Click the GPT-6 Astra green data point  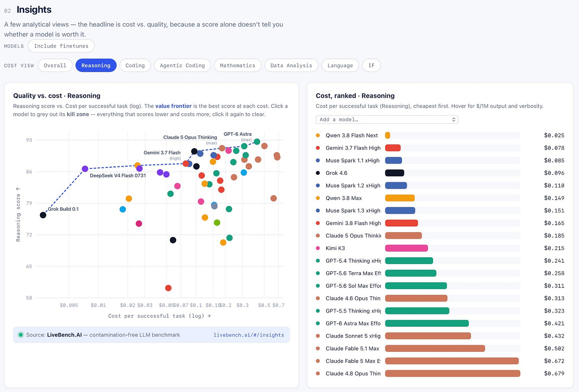(x=257, y=142)
